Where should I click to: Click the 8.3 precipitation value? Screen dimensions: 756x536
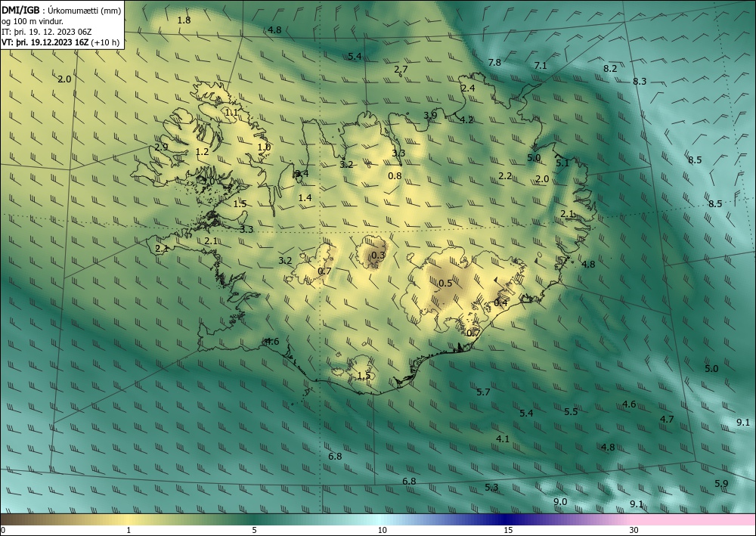[640, 82]
